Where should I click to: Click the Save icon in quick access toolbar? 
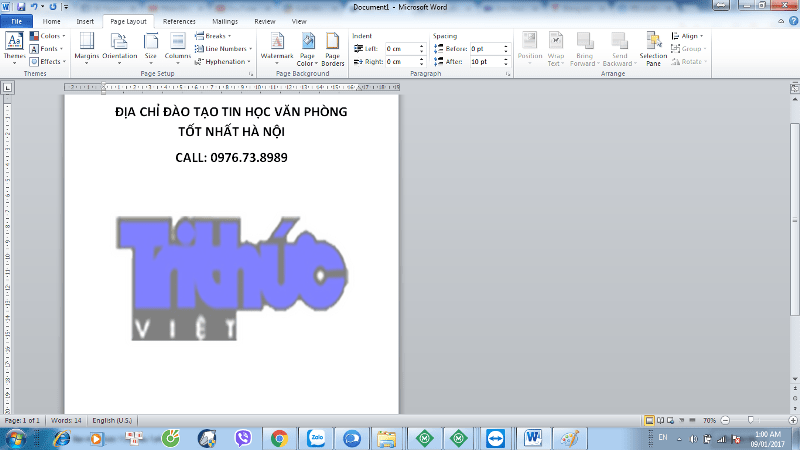(21, 7)
